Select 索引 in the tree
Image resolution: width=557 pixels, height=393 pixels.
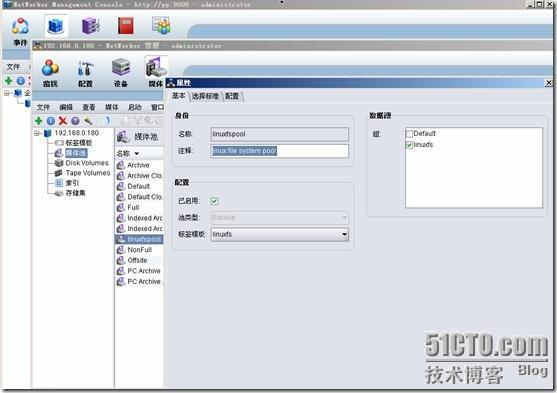point(72,183)
